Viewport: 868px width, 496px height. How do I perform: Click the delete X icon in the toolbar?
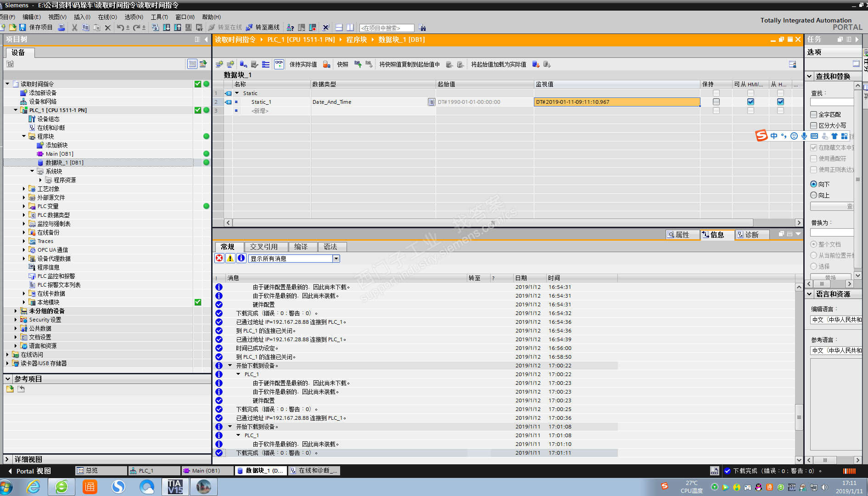tap(108, 28)
